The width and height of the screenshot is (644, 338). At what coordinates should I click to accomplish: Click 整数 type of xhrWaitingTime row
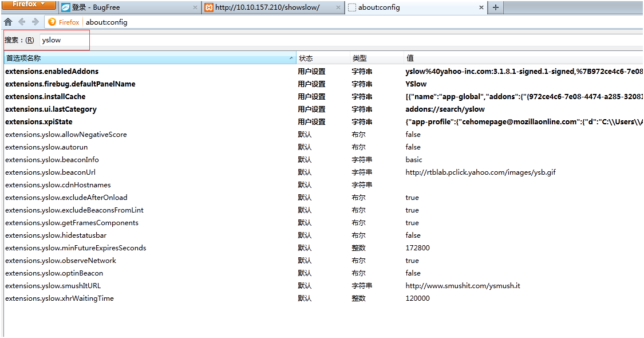pyautogui.click(x=358, y=298)
